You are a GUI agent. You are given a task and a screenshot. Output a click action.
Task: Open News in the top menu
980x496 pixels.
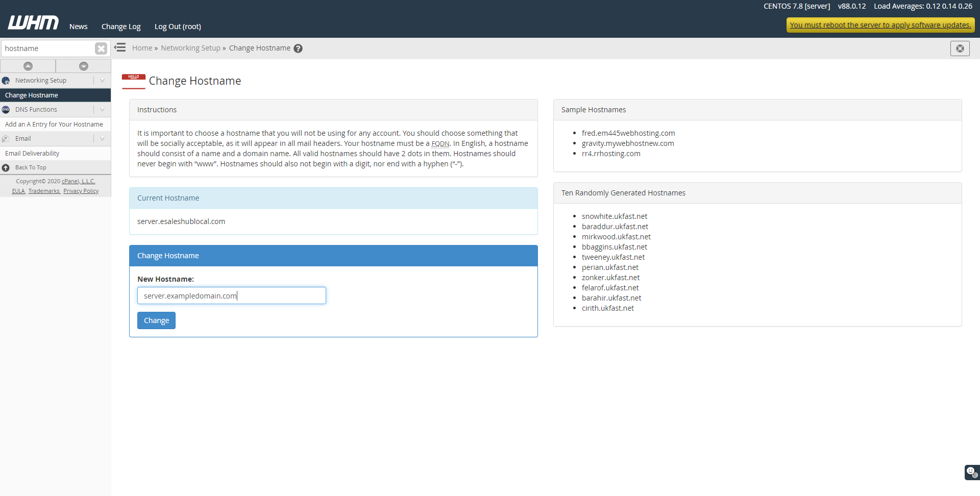click(x=79, y=27)
